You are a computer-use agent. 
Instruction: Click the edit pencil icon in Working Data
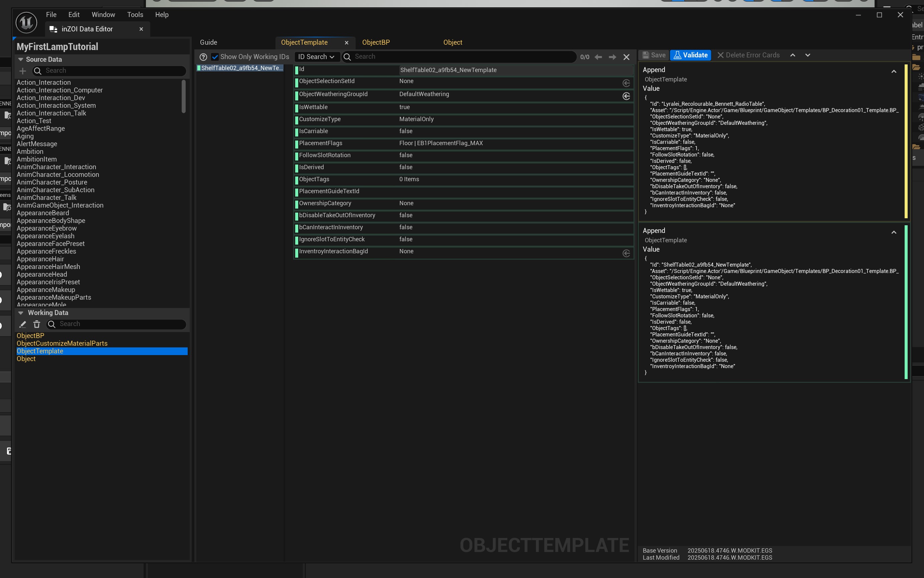(x=23, y=324)
